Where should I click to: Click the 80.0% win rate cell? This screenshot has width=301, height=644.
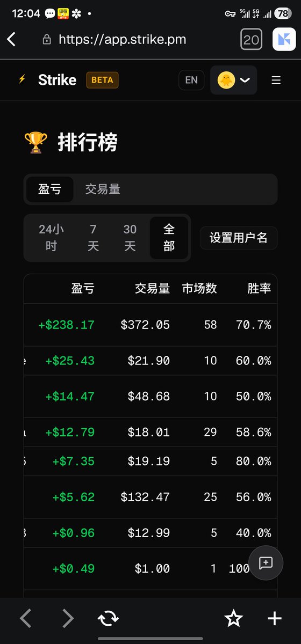point(254,461)
